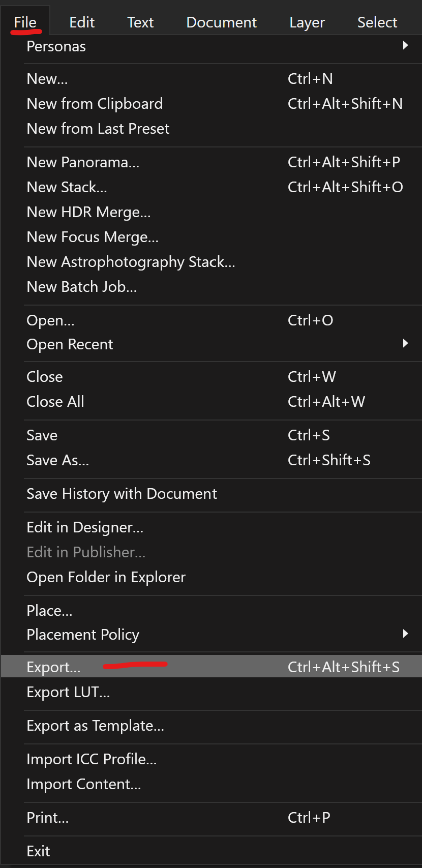Choose Edit in Designer

tap(84, 527)
